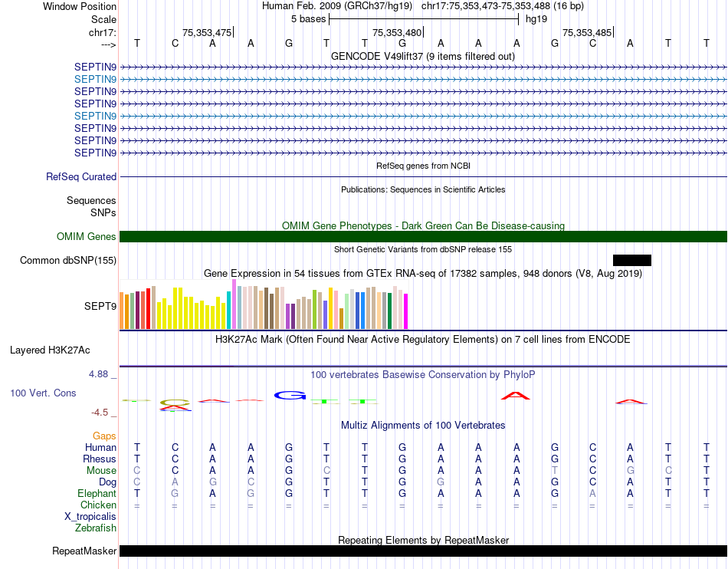Click the Mouse species row label
The width and height of the screenshot is (728, 569).
pos(101,471)
